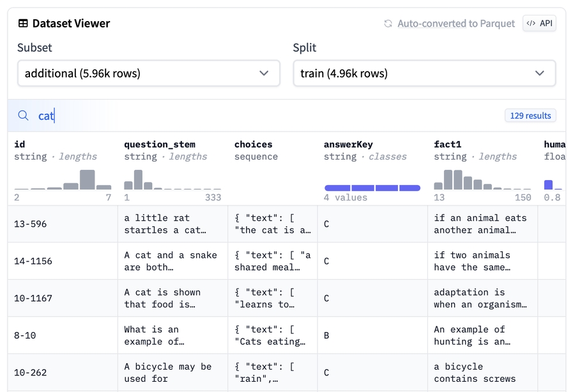
Task: Focus the search field containing 'cat'
Action: pyautogui.click(x=256, y=116)
